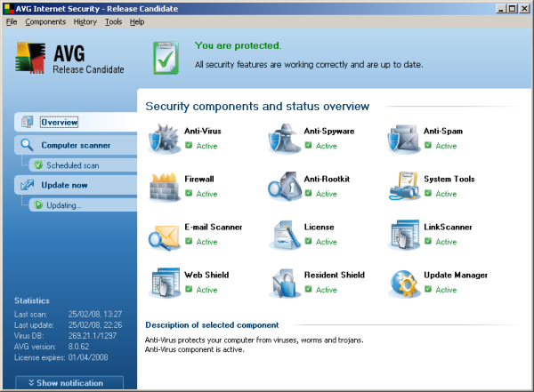Open the Anti-Spyware component icon
The height and width of the screenshot is (392, 534).
pos(285,139)
